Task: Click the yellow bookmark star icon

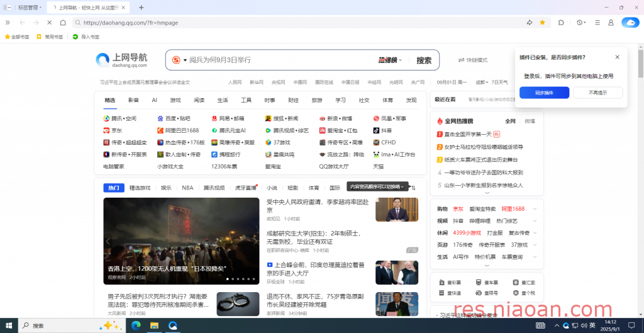Action: click(542, 23)
